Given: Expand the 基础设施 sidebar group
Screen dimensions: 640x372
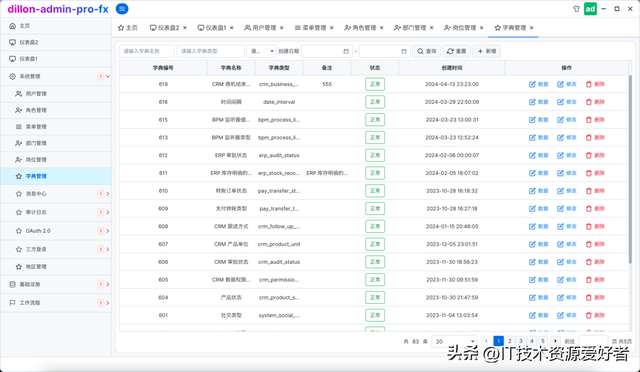Looking at the screenshot, I should 56,284.
